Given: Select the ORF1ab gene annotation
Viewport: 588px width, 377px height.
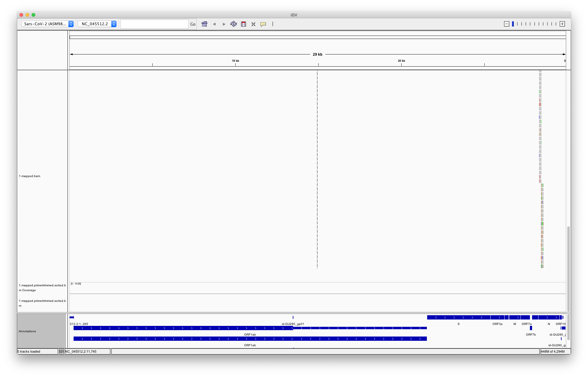Looking at the screenshot, I should pyautogui.click(x=249, y=328).
